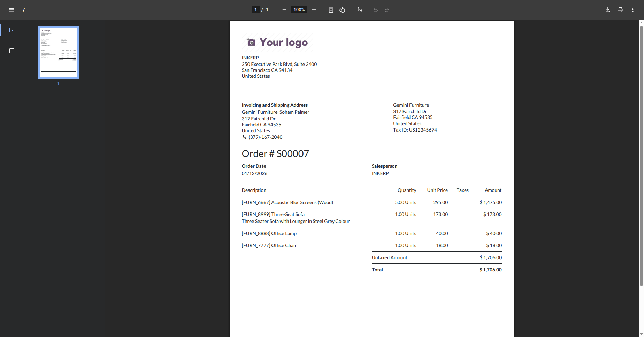Show document outline view in sidebar

click(12, 51)
